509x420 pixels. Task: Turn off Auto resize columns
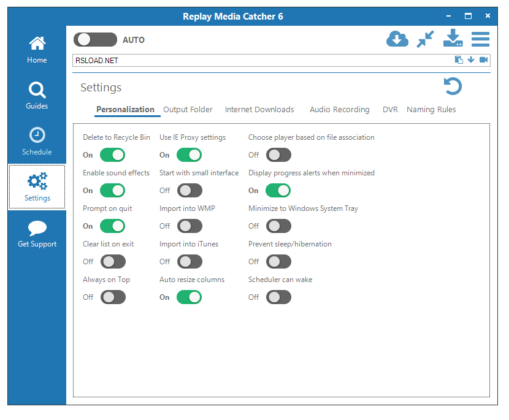click(189, 297)
